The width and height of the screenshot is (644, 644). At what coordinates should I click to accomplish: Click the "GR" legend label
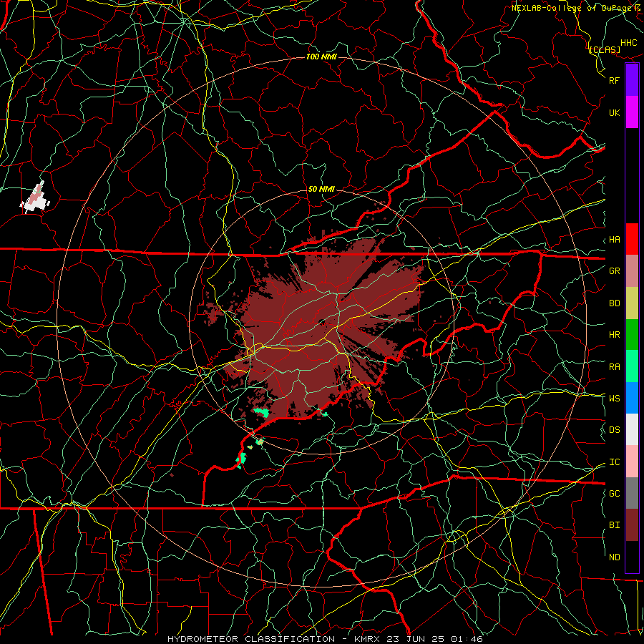[615, 270]
